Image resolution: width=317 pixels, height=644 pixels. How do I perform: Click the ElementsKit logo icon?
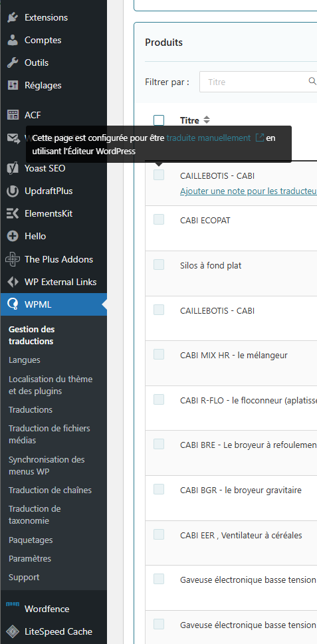click(13, 213)
